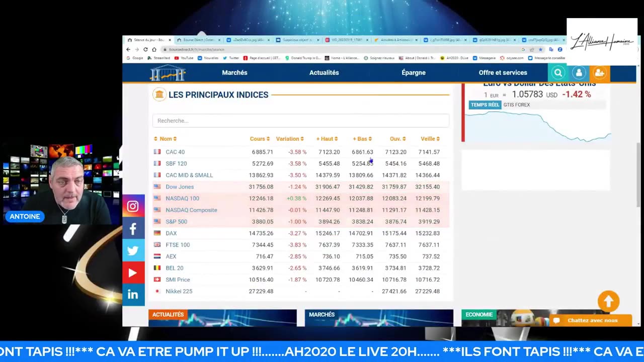The height and width of the screenshot is (362, 644).
Task: Click the FTSE 100 variation -3.83 %
Action: [297, 245]
